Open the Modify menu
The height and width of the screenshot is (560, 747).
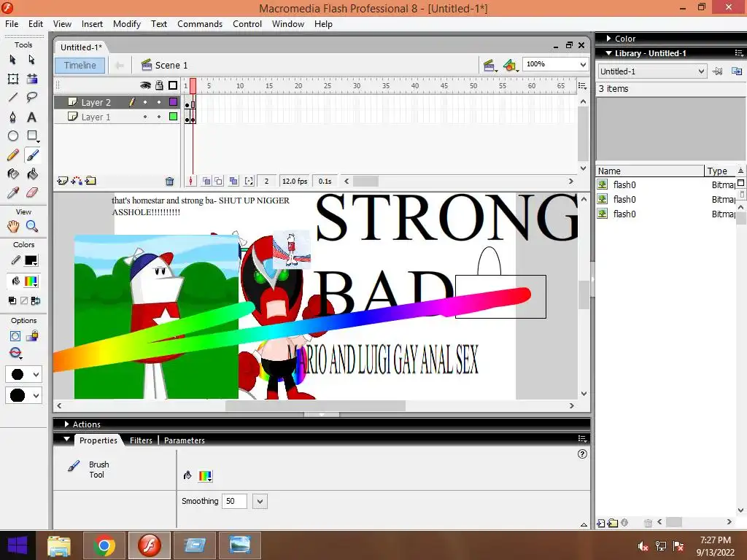(x=127, y=24)
